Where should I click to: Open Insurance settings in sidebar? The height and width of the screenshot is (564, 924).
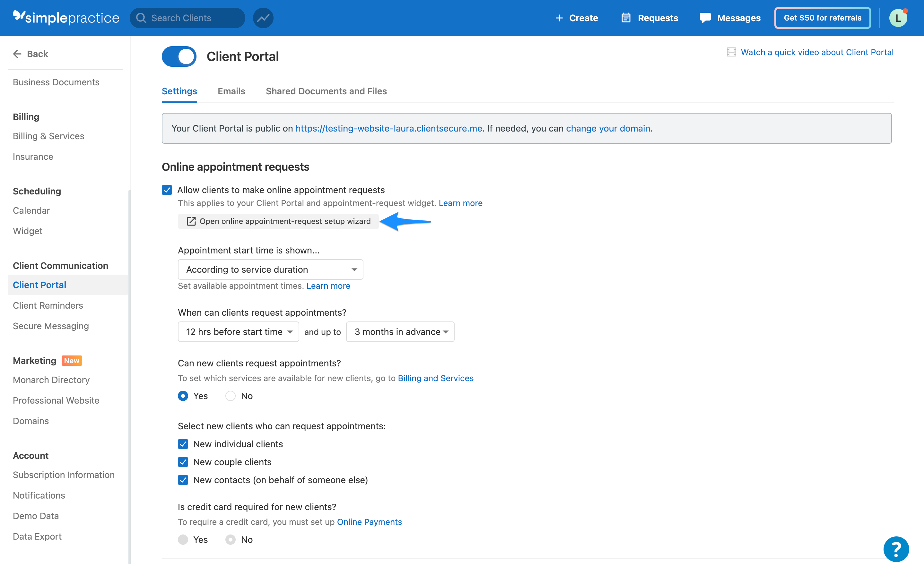coord(33,157)
